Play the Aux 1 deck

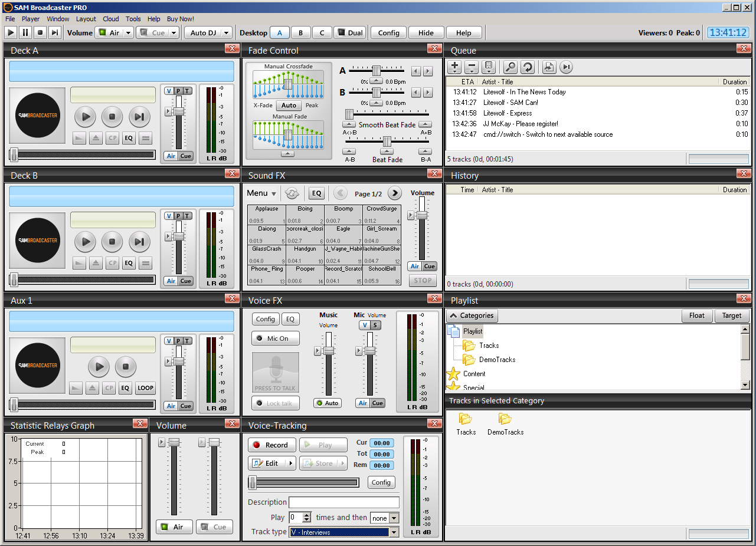(x=99, y=367)
